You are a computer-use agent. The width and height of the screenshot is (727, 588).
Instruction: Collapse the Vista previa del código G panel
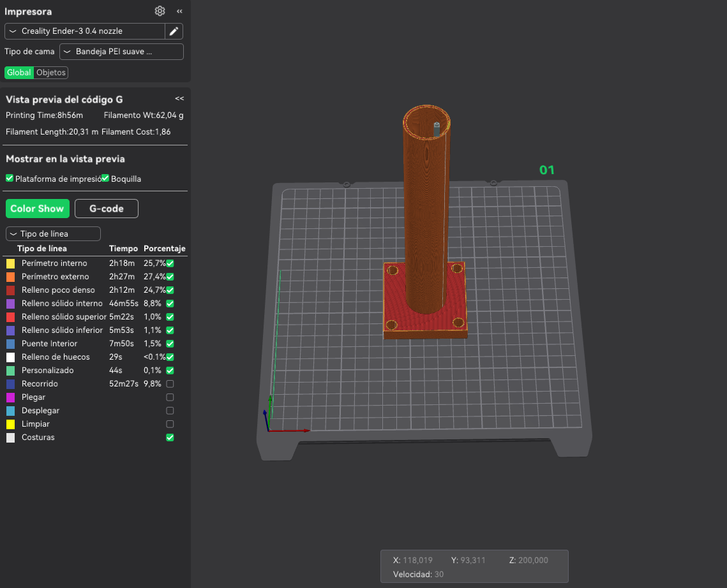179,98
